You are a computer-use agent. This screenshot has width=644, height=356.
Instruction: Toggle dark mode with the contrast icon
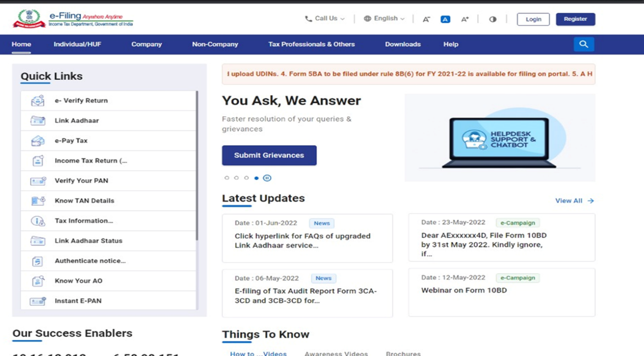coord(493,19)
